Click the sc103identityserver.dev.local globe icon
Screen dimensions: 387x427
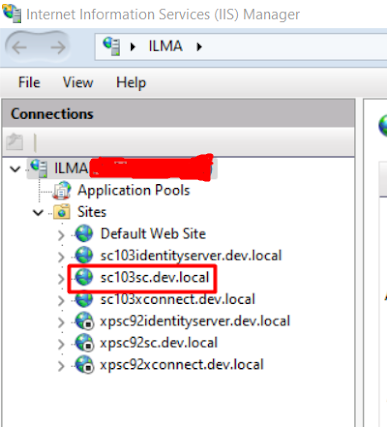point(84,255)
